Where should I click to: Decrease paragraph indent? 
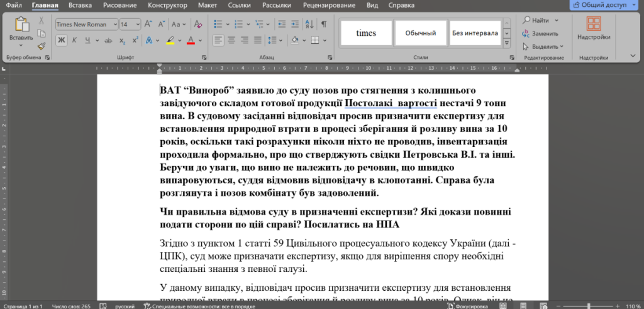282,24
